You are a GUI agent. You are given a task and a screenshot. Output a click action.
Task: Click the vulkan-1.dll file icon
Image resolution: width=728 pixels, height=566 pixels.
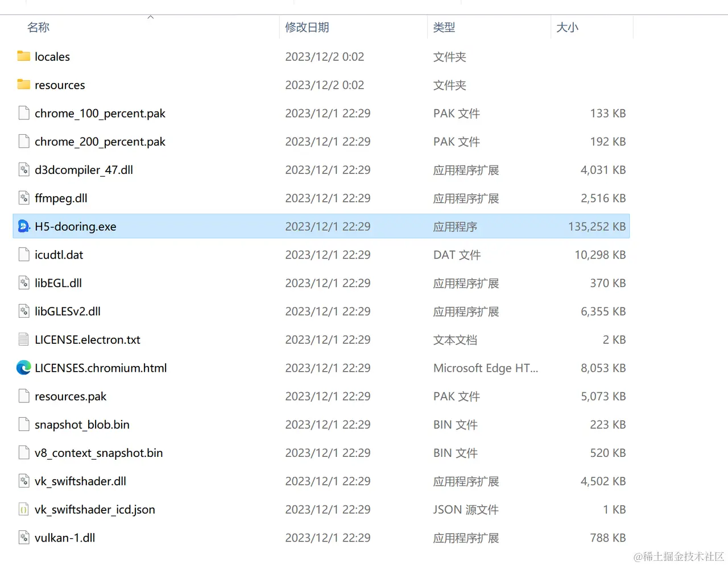23,538
